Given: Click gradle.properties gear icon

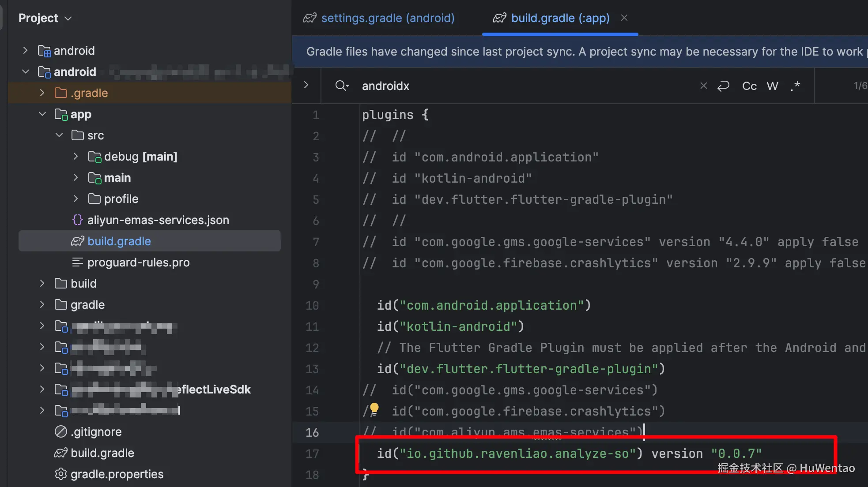Looking at the screenshot, I should pyautogui.click(x=60, y=474).
